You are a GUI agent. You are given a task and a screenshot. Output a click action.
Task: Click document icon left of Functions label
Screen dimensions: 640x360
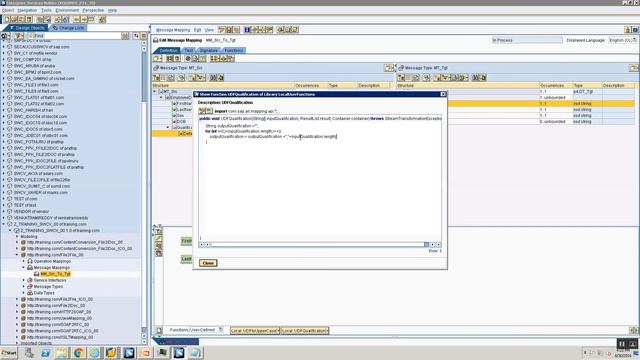(160, 330)
